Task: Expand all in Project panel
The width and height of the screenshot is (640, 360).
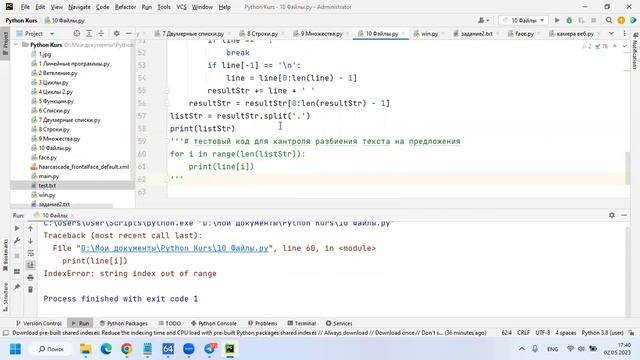Action: point(89,33)
